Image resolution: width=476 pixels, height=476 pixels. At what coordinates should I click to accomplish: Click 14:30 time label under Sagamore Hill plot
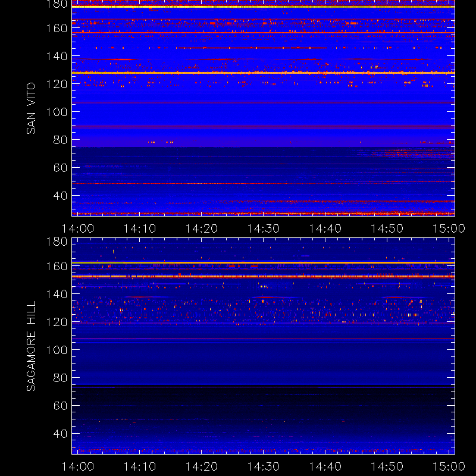click(x=263, y=466)
